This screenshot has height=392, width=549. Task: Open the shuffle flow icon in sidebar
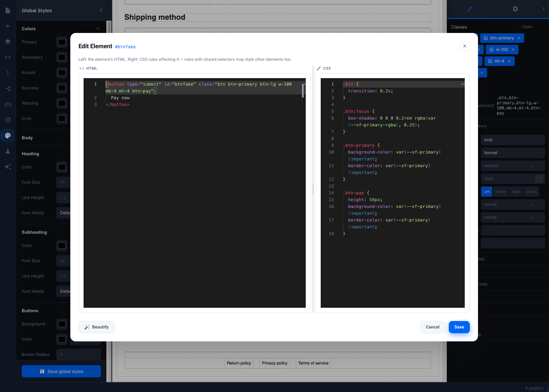tap(8, 89)
